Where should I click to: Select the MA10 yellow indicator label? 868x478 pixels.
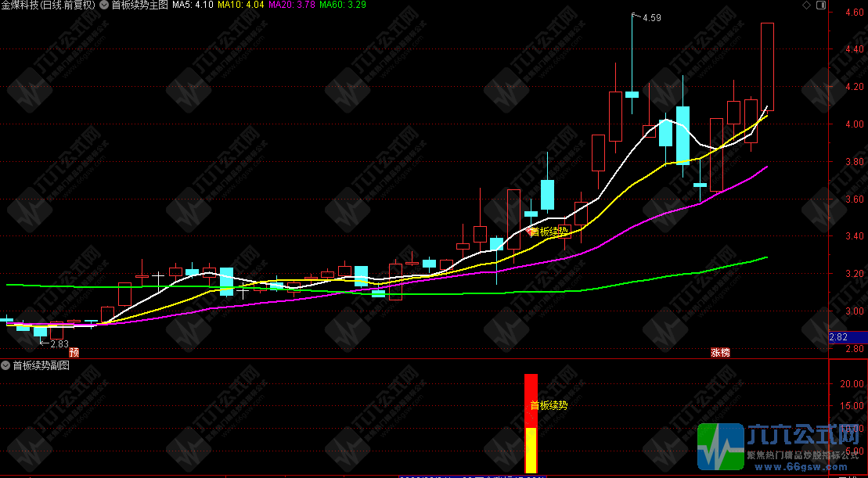click(x=240, y=5)
